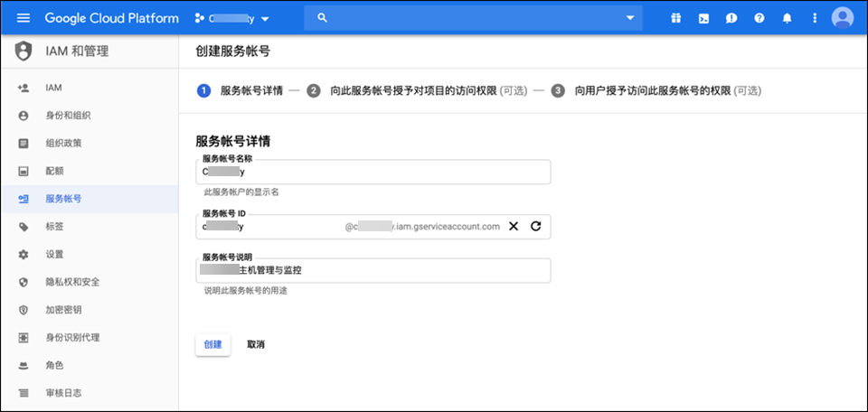Image resolution: width=868 pixels, height=412 pixels.
Task: Open IAM in the sidebar
Action: click(53, 88)
